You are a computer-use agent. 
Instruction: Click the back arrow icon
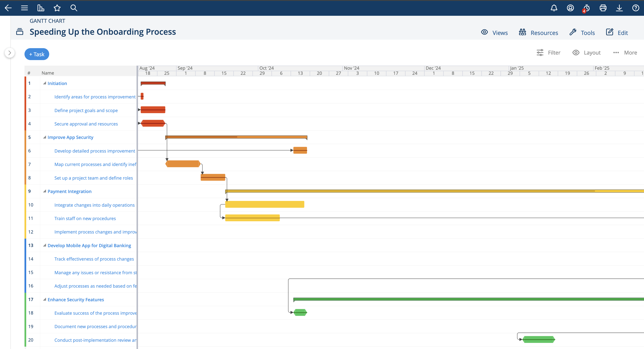[x=8, y=8]
